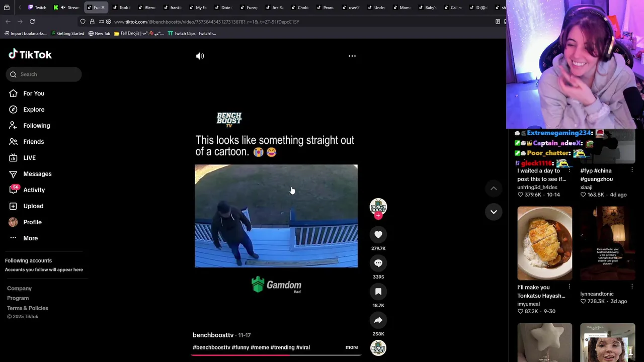Viewport: 644px width, 362px height.
Task: Switch to the Arc Ra TikTok tab
Action: tap(274, 8)
